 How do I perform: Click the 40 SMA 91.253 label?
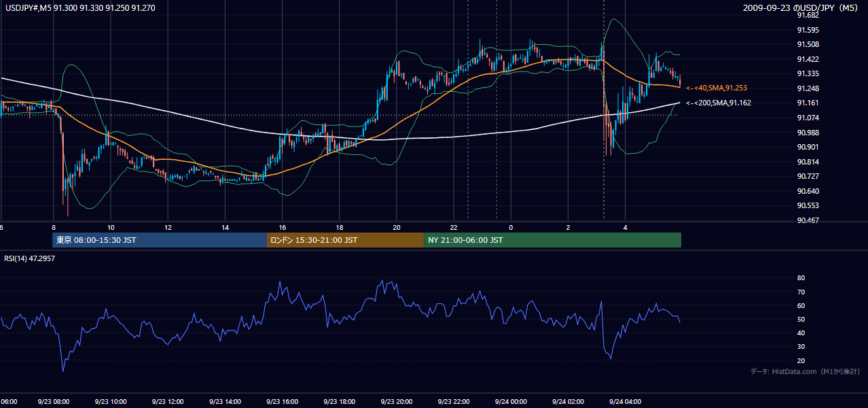point(717,88)
